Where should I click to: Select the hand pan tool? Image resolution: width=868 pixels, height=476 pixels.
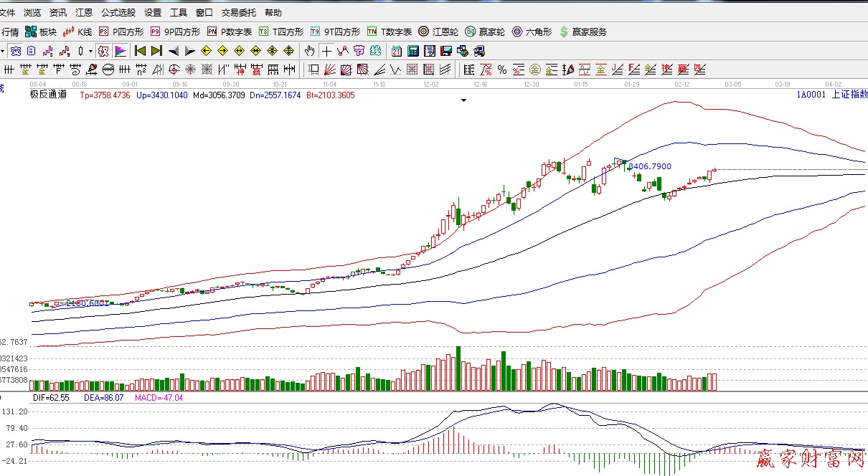coord(309,51)
